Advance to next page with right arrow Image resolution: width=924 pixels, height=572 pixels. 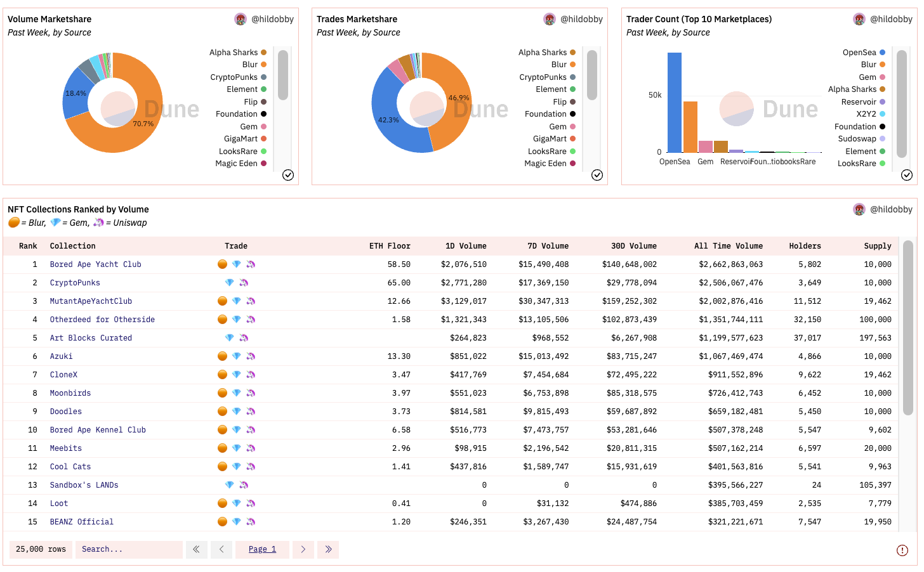(303, 549)
